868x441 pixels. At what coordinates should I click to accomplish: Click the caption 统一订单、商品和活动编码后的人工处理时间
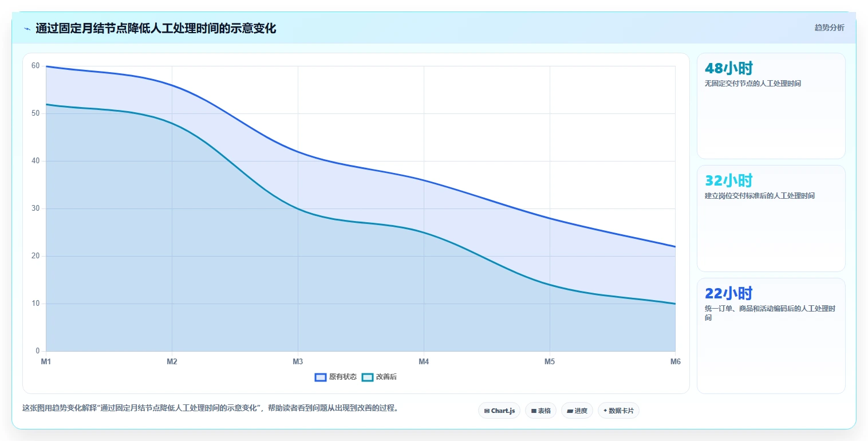[770, 313]
